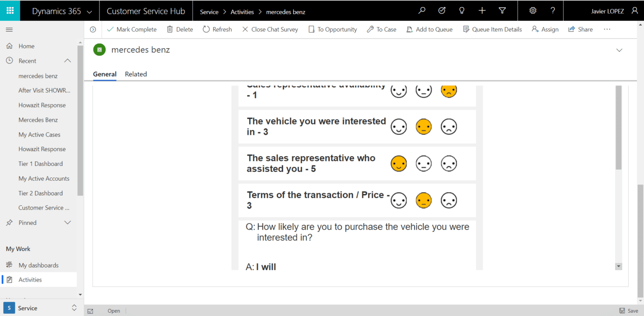Open Customer Service Hub app title
This screenshot has height=316, width=644.
(x=146, y=11)
